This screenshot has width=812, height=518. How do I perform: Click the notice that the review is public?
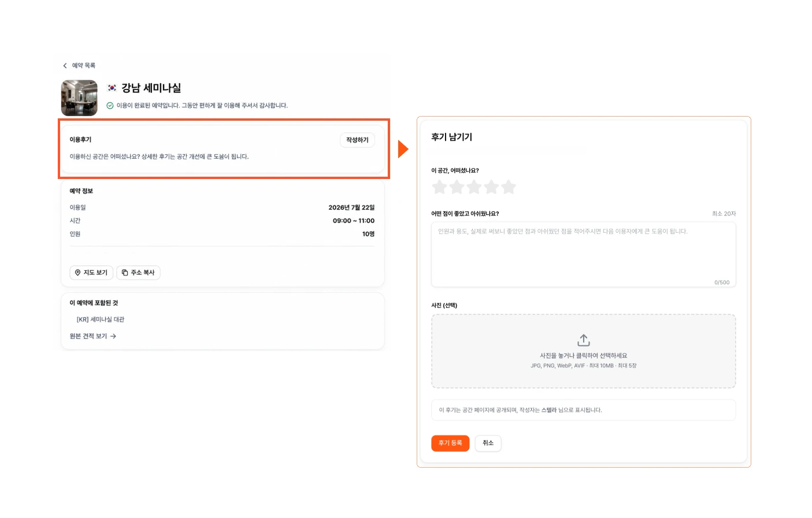click(x=584, y=410)
